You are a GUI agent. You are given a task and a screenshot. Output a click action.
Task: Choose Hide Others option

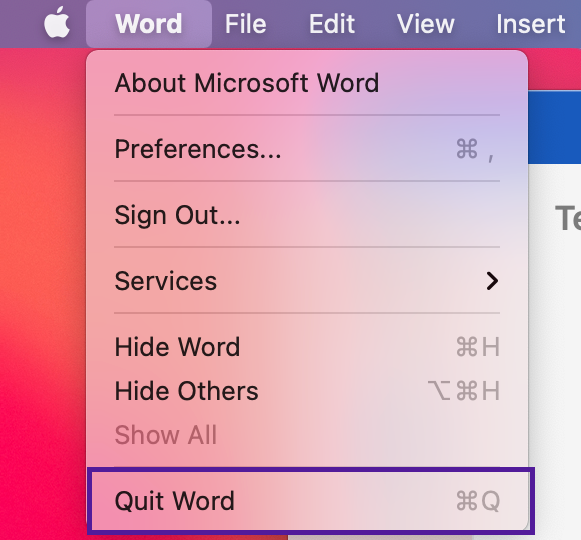point(307,391)
